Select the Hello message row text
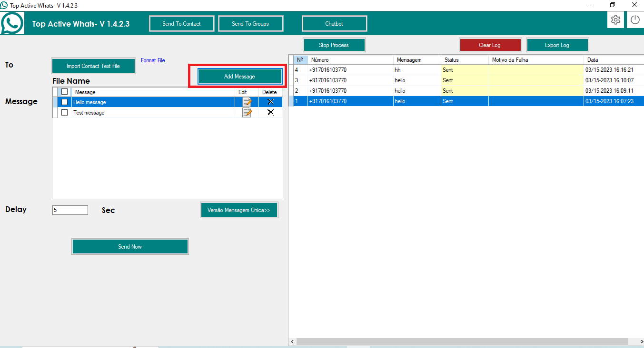This screenshot has width=644, height=348. [x=89, y=102]
